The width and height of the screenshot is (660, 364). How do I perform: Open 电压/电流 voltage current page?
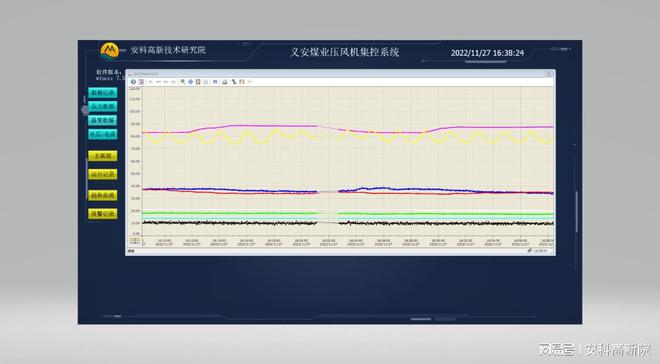pos(103,134)
